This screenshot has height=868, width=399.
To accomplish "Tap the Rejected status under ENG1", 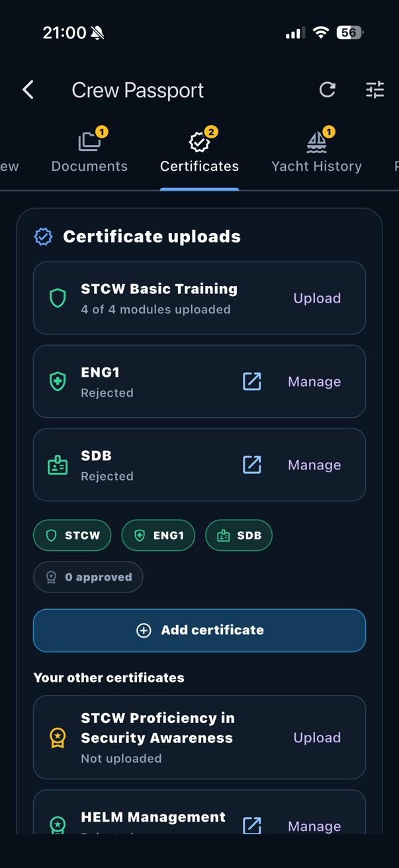I will click(x=107, y=393).
